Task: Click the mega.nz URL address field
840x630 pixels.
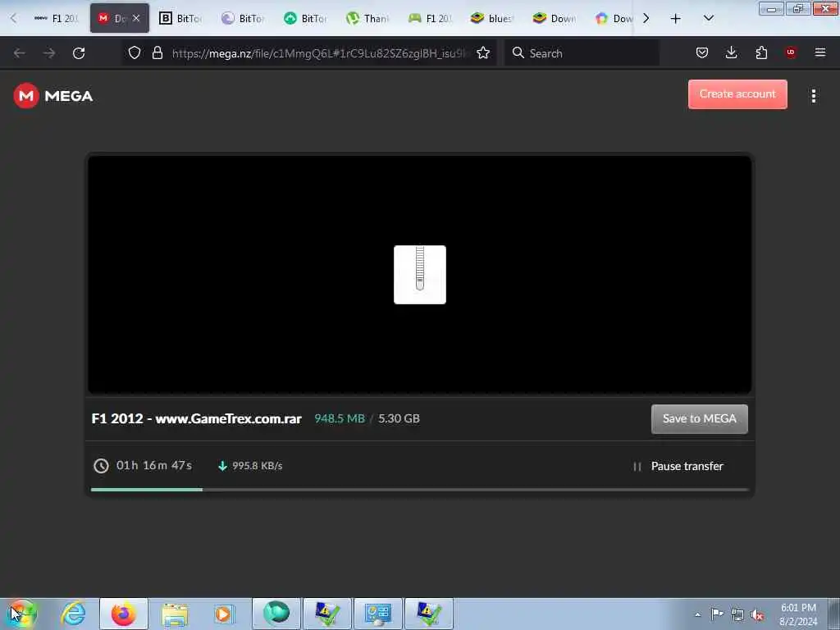Action: point(319,53)
